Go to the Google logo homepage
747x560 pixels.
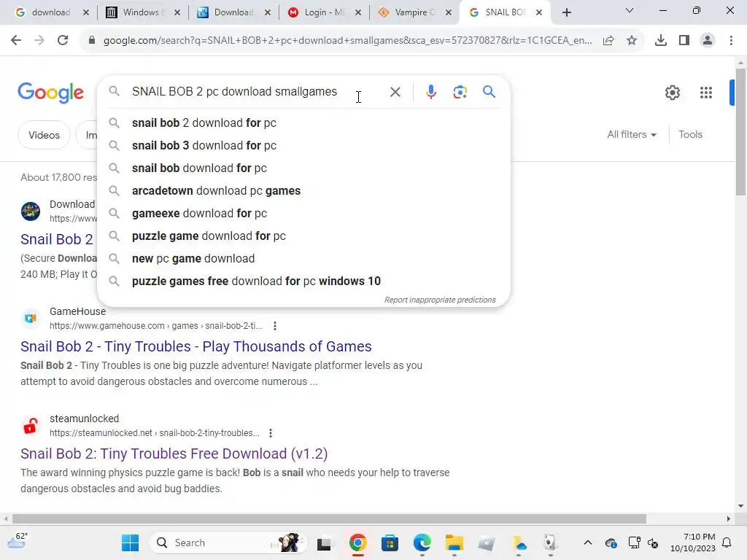pyautogui.click(x=50, y=93)
